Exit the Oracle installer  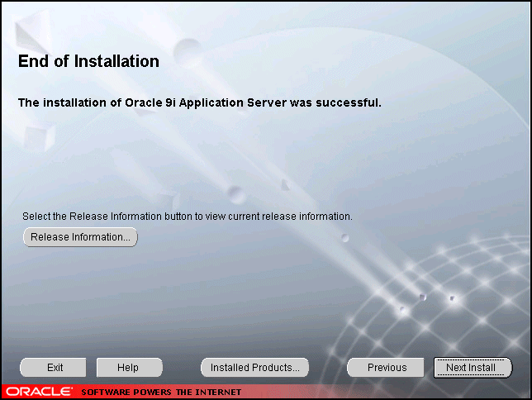click(x=53, y=368)
